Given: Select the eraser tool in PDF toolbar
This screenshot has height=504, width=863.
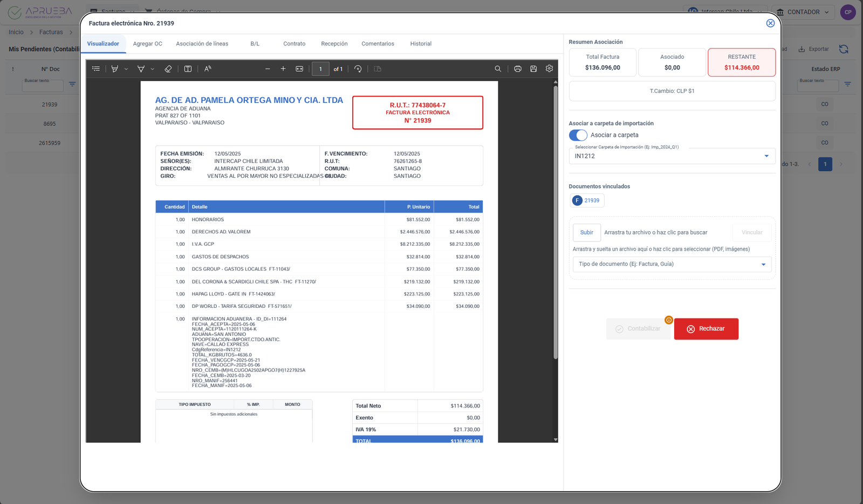Looking at the screenshot, I should pyautogui.click(x=168, y=69).
